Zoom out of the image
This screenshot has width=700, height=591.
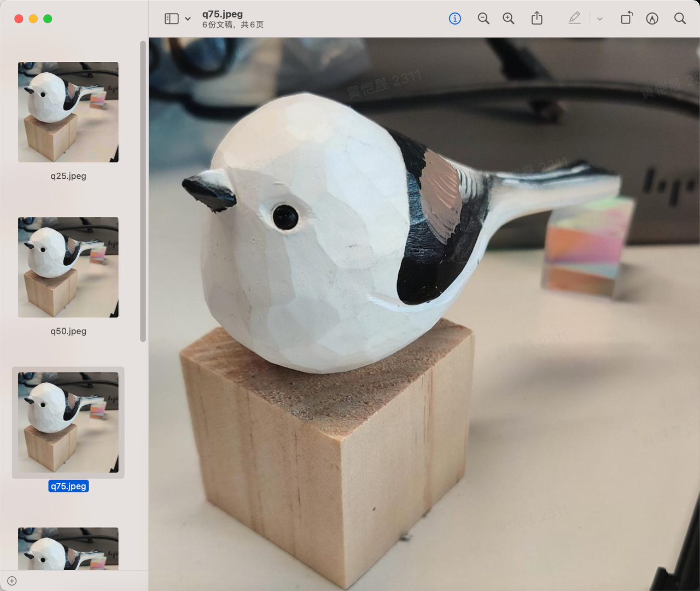tap(483, 19)
